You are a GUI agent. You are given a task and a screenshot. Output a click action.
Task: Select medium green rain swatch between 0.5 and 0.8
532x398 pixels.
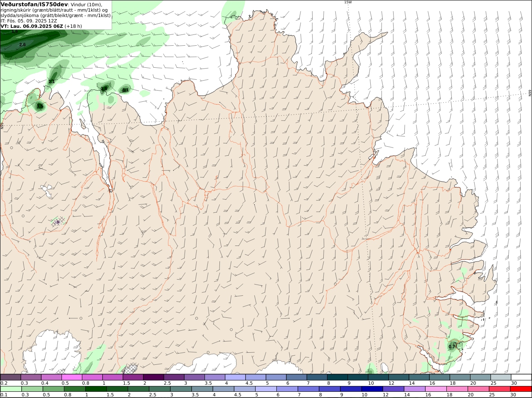pos(53,389)
